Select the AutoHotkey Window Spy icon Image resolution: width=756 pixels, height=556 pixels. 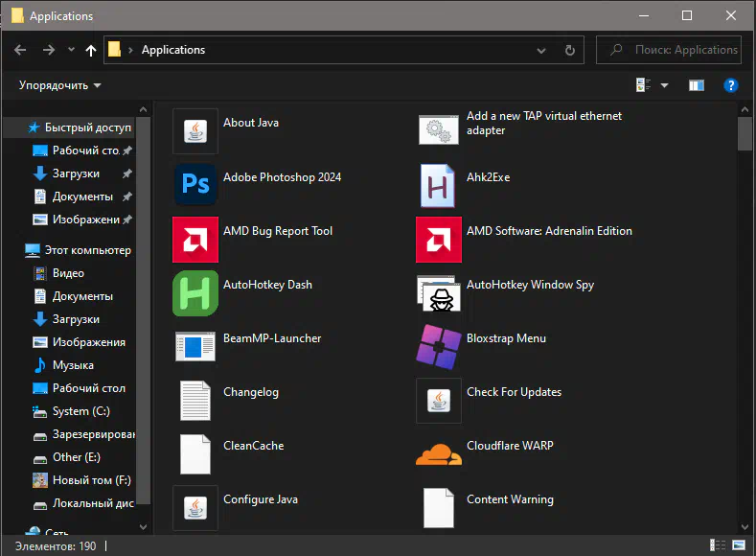pos(439,293)
